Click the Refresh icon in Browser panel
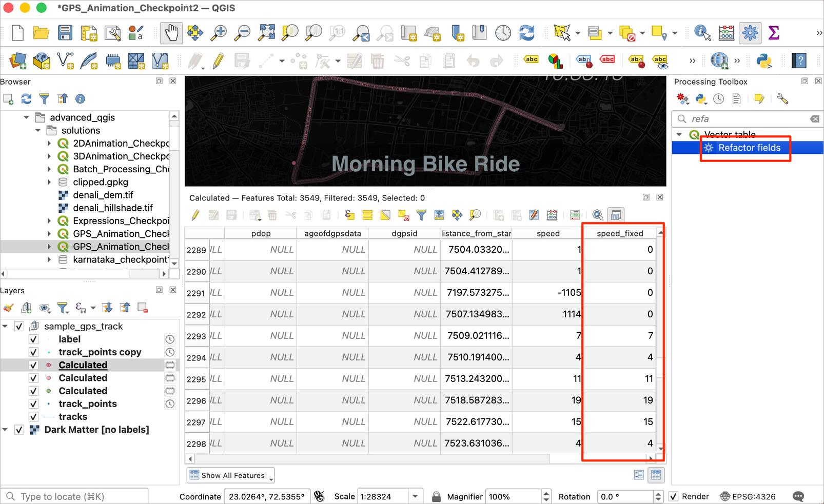 tap(26, 99)
